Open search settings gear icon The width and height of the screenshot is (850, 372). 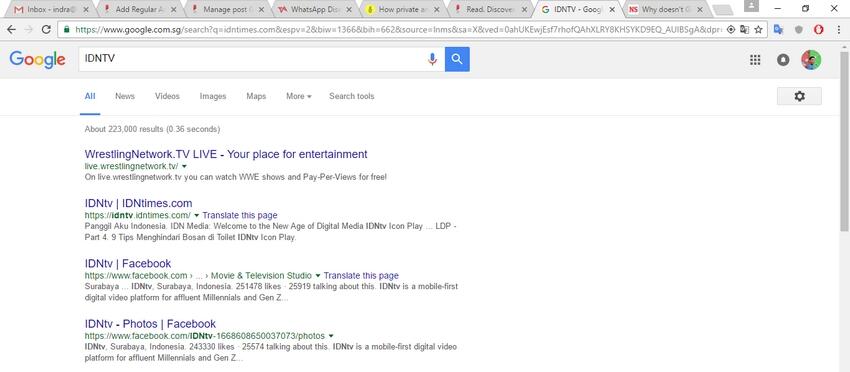coord(799,96)
